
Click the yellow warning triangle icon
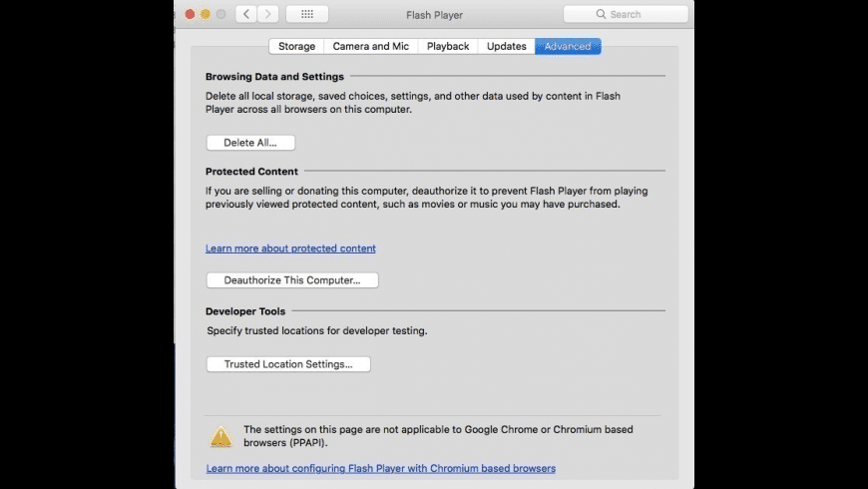(x=220, y=436)
